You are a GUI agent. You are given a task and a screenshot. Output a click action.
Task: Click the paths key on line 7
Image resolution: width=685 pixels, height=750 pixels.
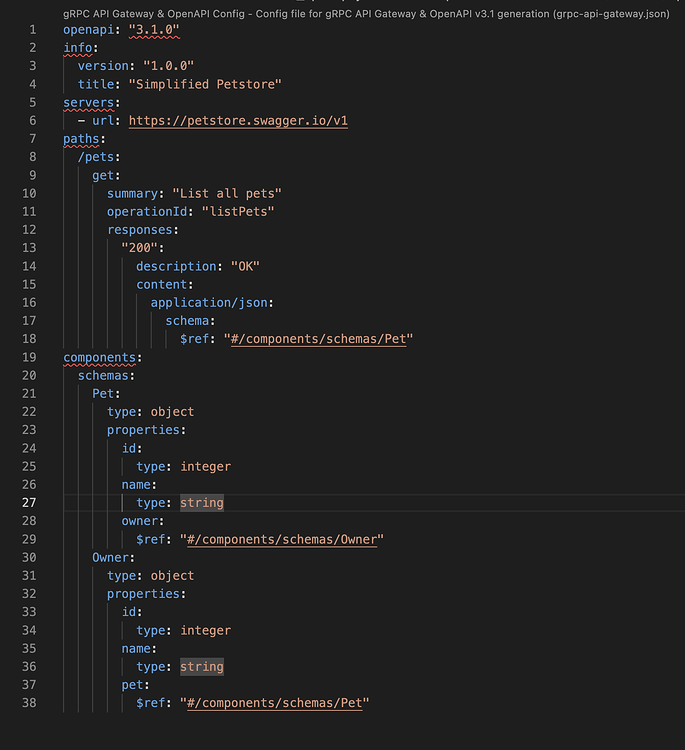pyautogui.click(x=81, y=139)
